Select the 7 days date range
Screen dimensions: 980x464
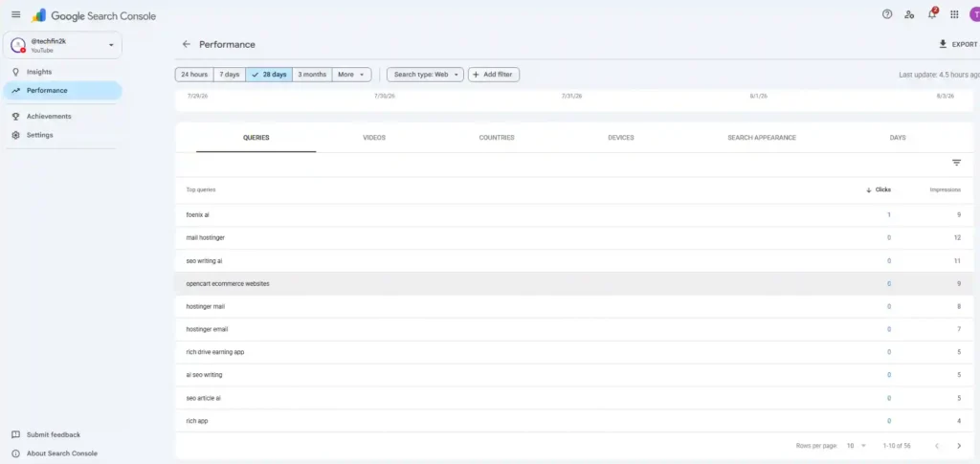pyautogui.click(x=230, y=75)
